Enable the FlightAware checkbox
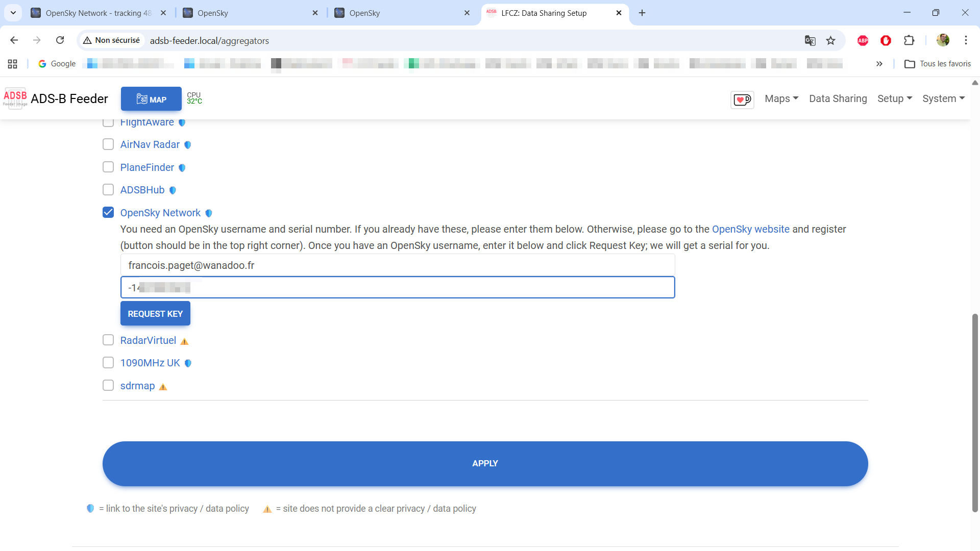 108,122
